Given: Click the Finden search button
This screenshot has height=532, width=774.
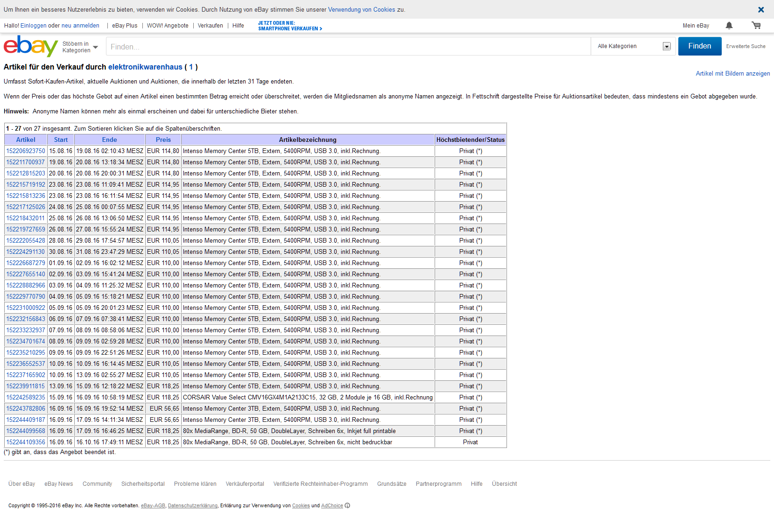Looking at the screenshot, I should coord(700,46).
